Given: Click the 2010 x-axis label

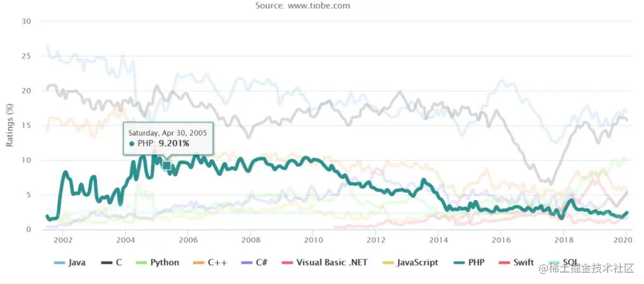Looking at the screenshot, I should tap(314, 239).
